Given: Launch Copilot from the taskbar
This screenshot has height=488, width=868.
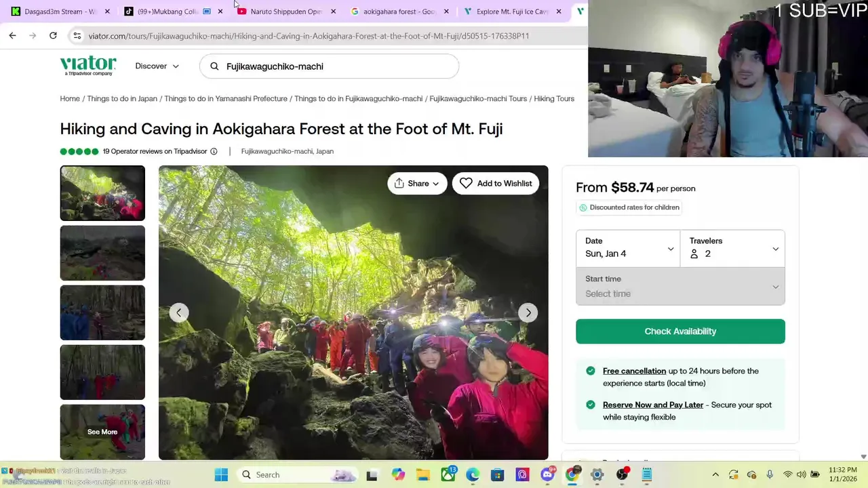Looking at the screenshot, I should click(x=398, y=474).
